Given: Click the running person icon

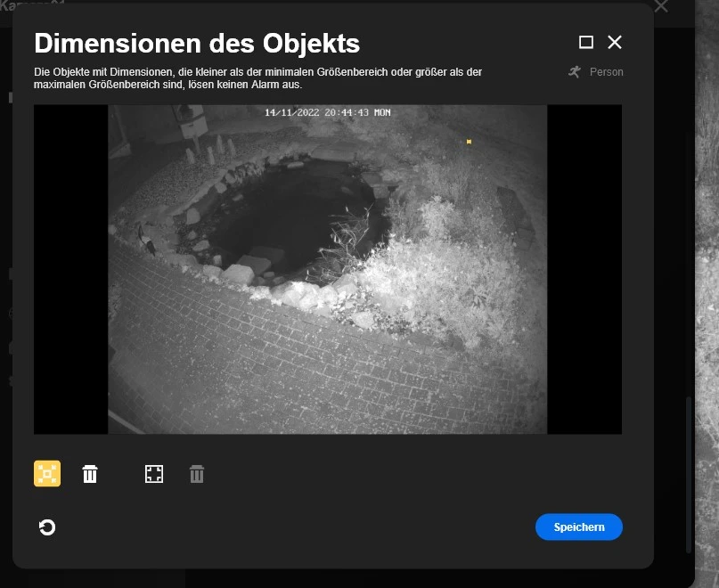Looking at the screenshot, I should point(575,71).
